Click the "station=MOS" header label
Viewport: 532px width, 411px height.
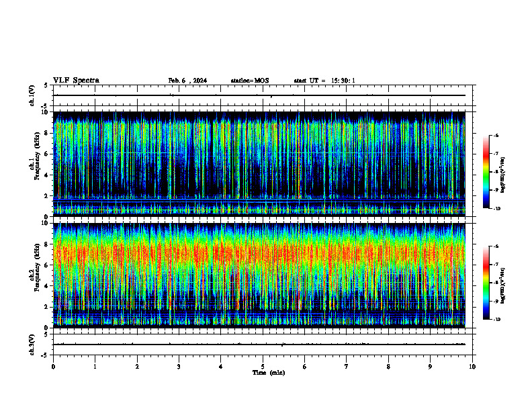250,81
